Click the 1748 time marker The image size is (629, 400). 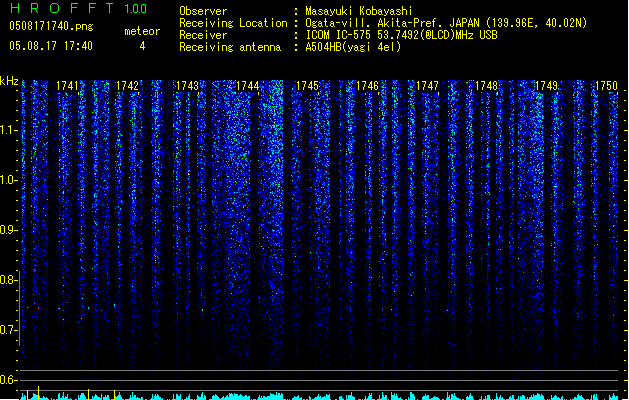pyautogui.click(x=486, y=86)
